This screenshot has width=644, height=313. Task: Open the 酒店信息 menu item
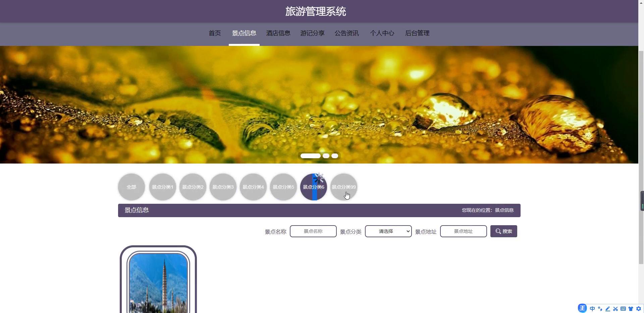(278, 33)
